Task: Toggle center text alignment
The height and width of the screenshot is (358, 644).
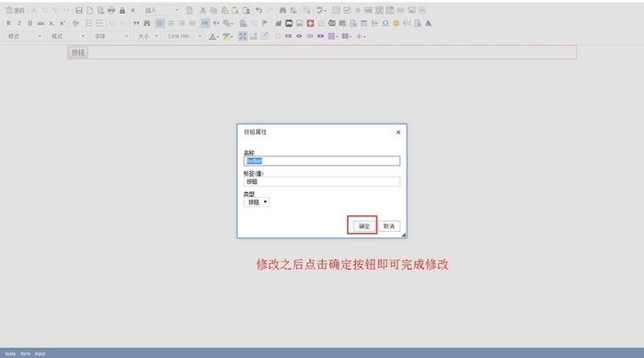Action: (x=170, y=23)
